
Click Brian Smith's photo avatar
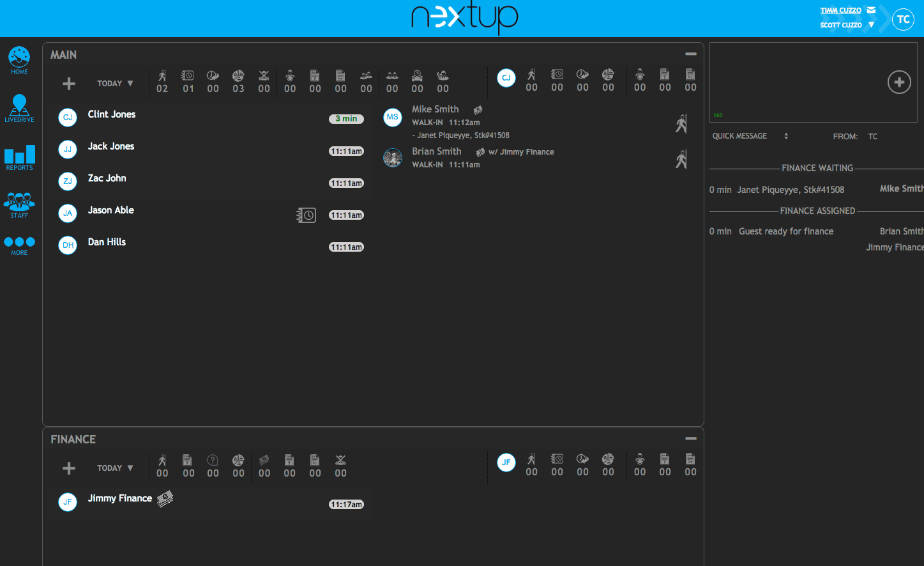point(392,157)
